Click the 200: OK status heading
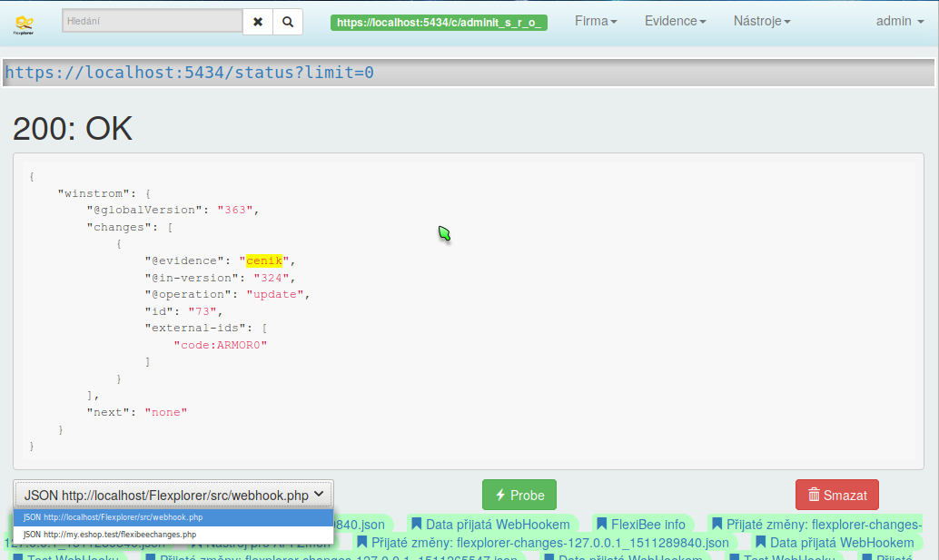Viewport: 939px width, 560px height. tap(73, 128)
